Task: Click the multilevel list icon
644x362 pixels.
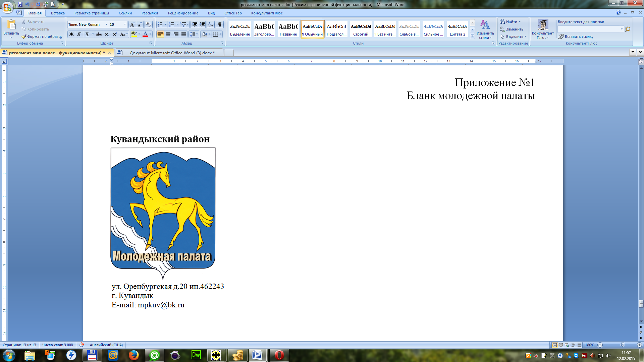Action: (183, 24)
